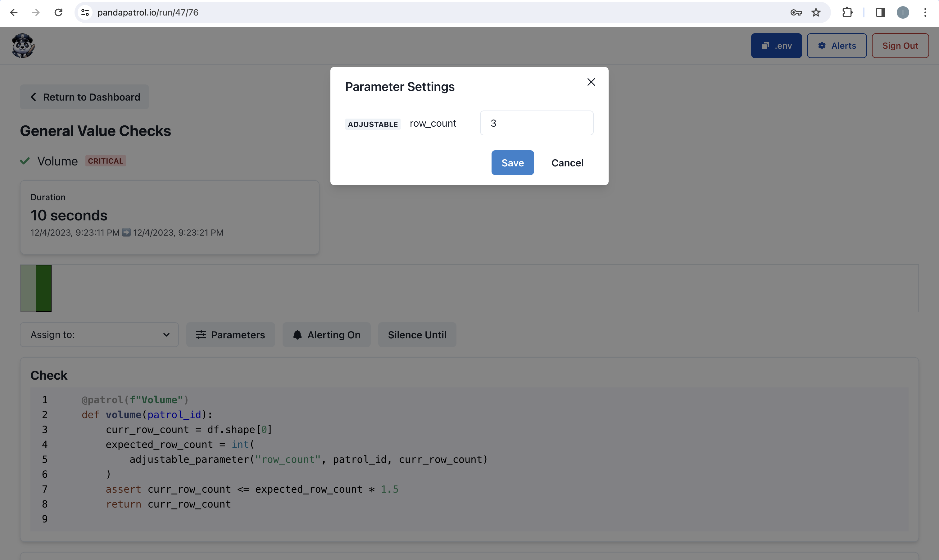Go forward in browser history
The width and height of the screenshot is (939, 560).
(x=36, y=12)
